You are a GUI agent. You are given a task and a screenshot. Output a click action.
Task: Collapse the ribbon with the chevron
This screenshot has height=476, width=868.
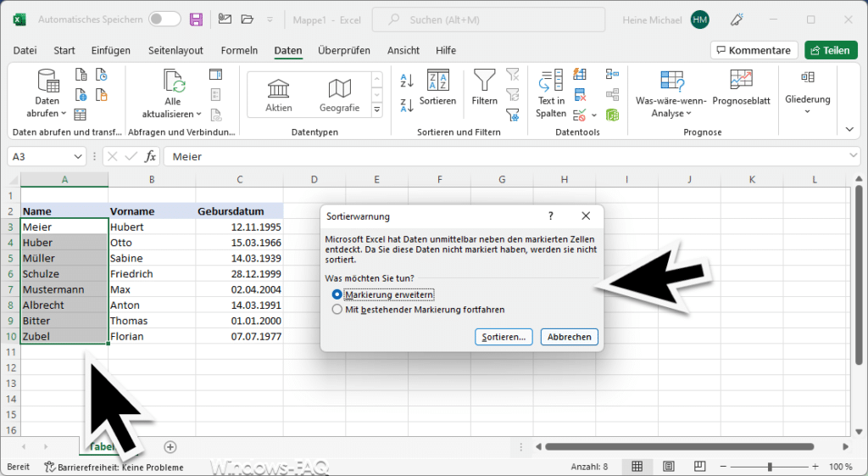pyautogui.click(x=849, y=129)
